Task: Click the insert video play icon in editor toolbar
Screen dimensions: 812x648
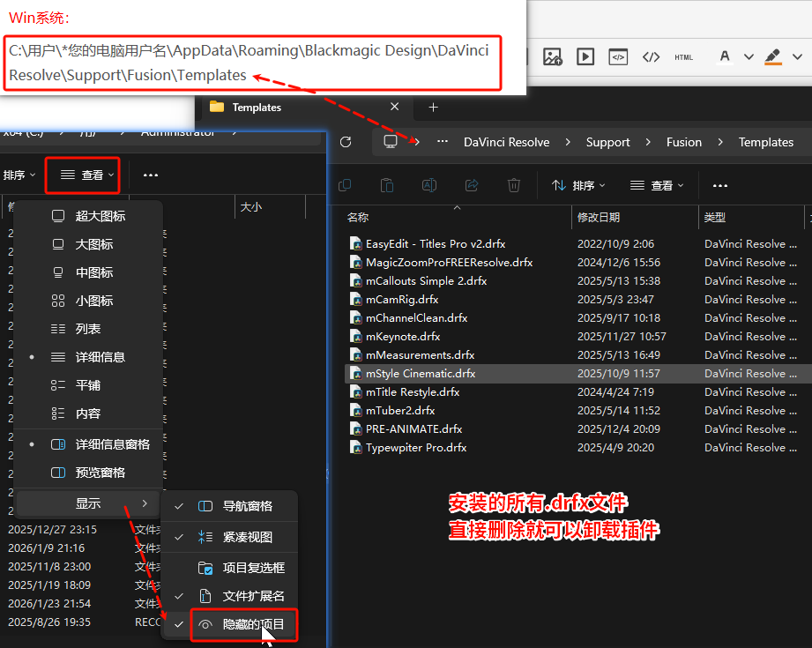Action: pyautogui.click(x=585, y=56)
